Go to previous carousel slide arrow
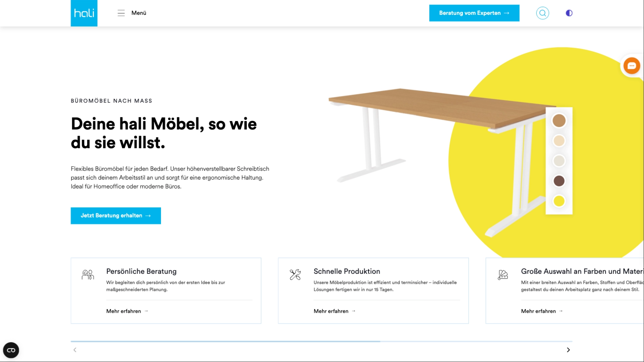Screen dimensions: 644x362 (x=75, y=350)
